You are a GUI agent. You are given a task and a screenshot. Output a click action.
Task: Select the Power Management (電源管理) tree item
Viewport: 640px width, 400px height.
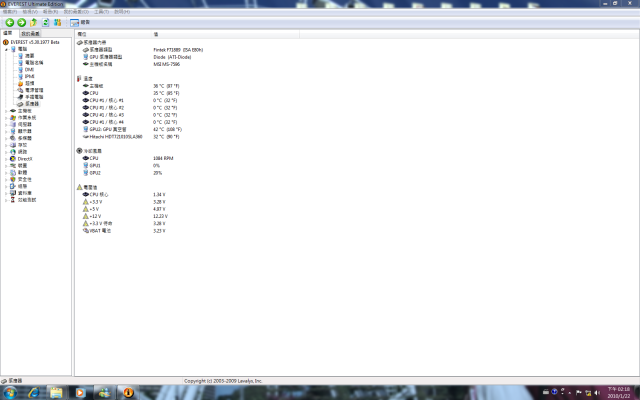coord(30,90)
